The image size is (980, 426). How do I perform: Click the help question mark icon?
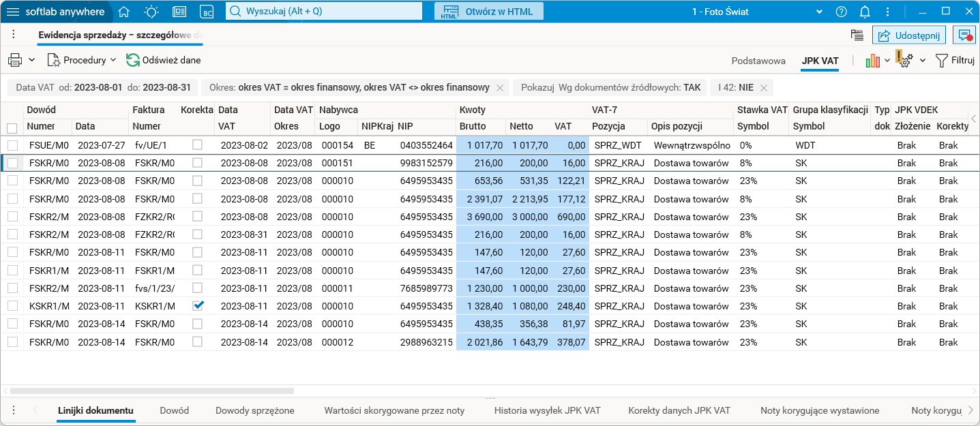(841, 12)
